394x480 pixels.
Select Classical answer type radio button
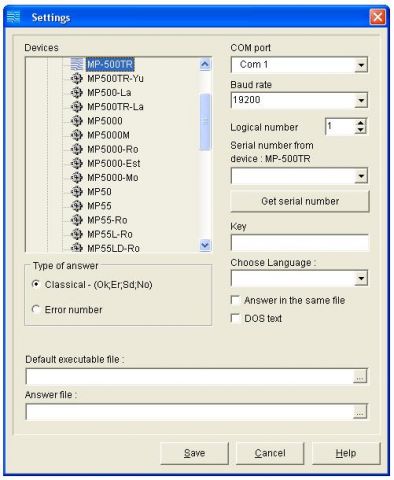tap(36, 284)
